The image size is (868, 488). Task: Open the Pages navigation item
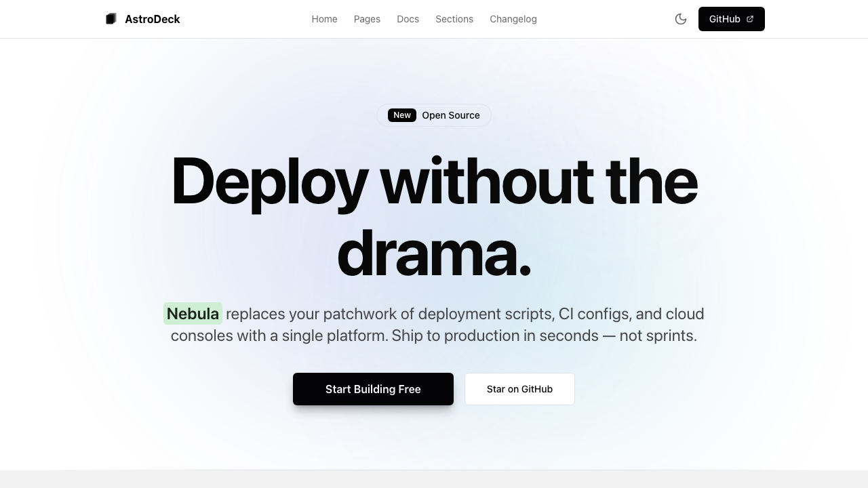pyautogui.click(x=367, y=19)
